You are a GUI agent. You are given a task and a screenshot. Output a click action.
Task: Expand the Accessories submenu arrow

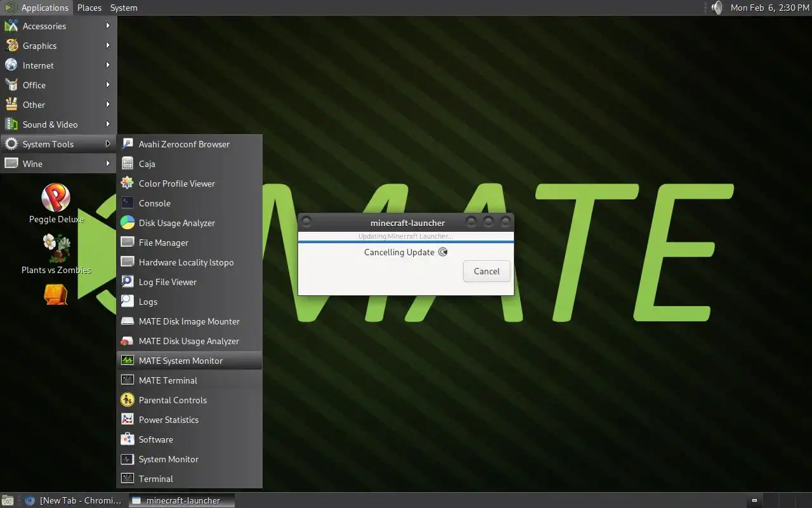(x=108, y=26)
